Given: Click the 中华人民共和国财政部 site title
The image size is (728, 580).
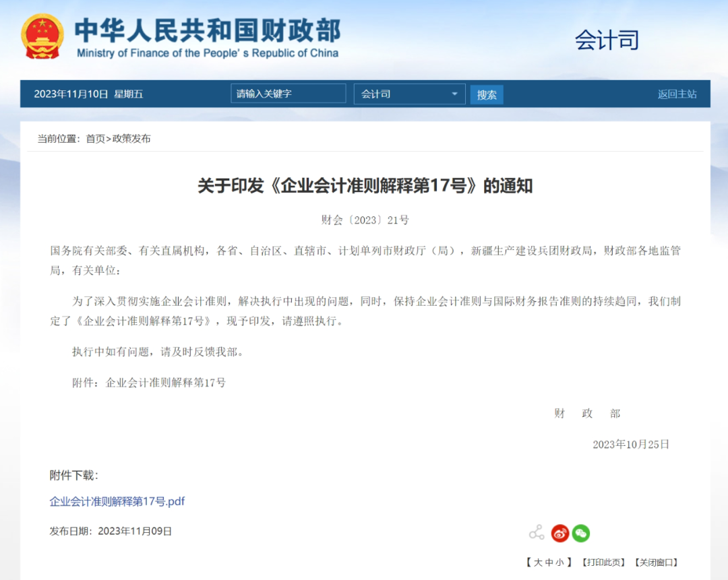Looking at the screenshot, I should pyautogui.click(x=208, y=30).
